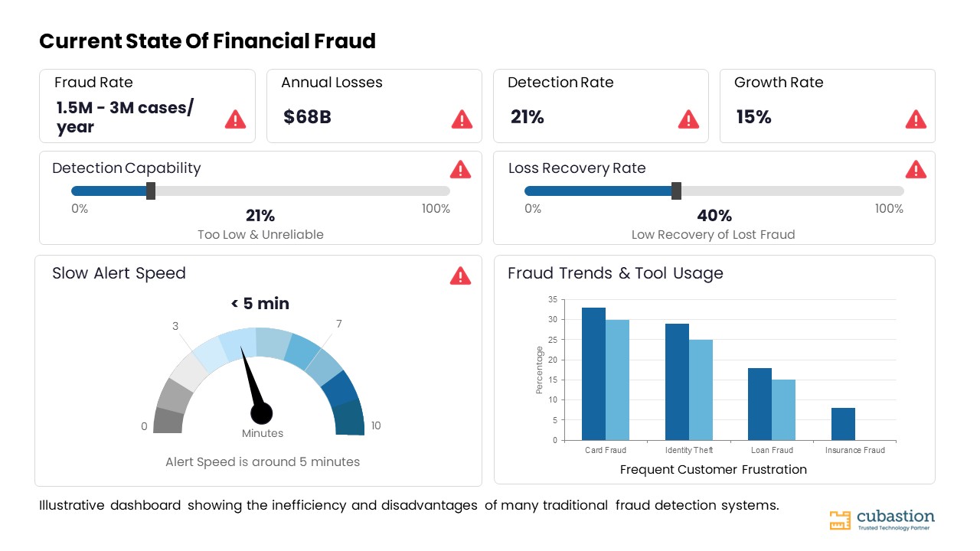Click the Loss Recovery Rate warning icon

pos(916,169)
